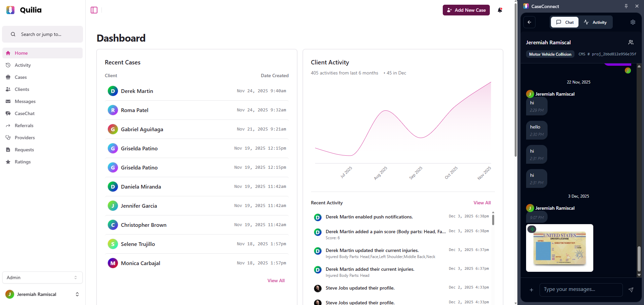644x305 pixels.
Task: Click the participants icon beside Jeremiah Ramiscal
Action: click(x=631, y=42)
